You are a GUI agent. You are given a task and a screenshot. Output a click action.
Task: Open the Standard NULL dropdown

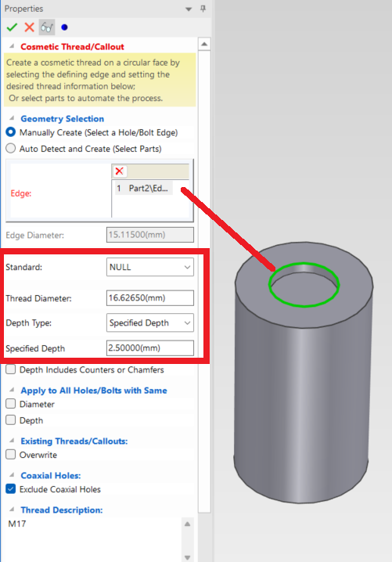point(150,267)
